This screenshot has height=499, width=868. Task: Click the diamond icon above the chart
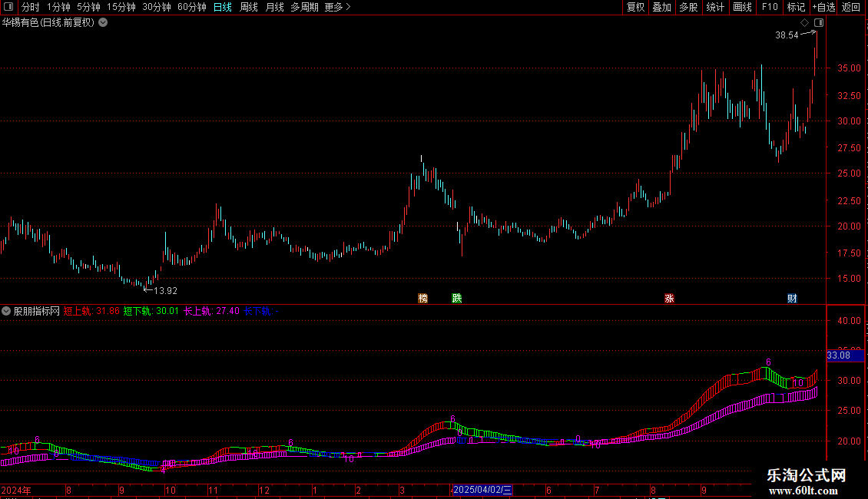(804, 23)
